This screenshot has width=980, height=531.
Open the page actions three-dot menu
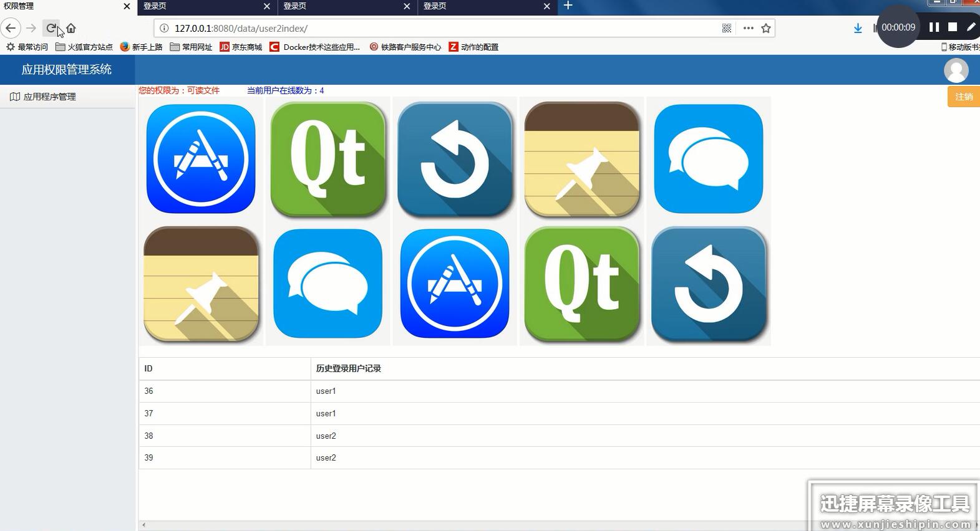click(x=749, y=28)
